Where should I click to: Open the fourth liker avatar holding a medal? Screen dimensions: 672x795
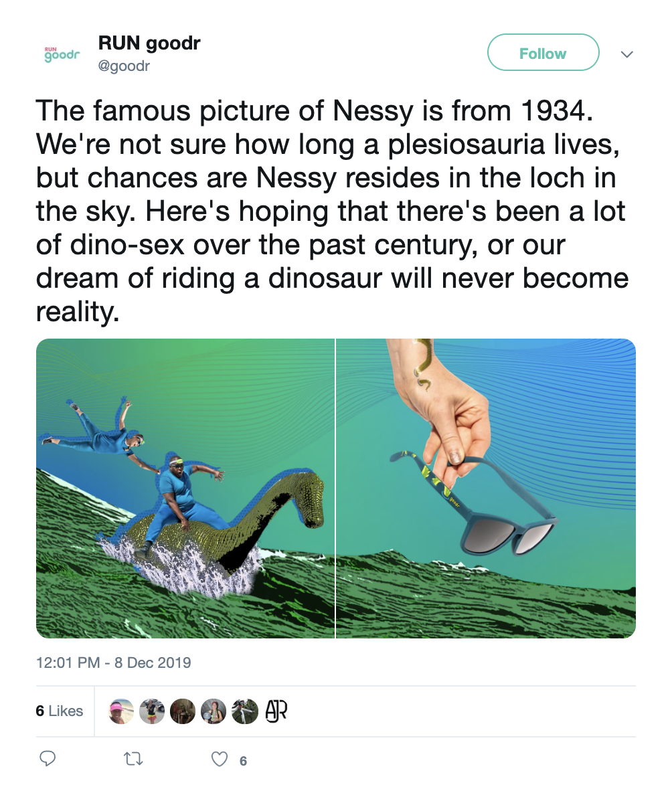click(214, 711)
